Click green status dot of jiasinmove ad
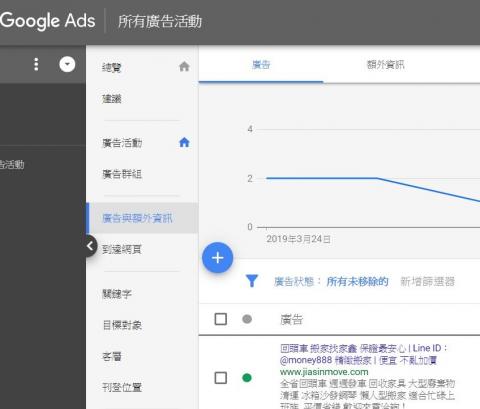This screenshot has width=480, height=409. pyautogui.click(x=247, y=378)
